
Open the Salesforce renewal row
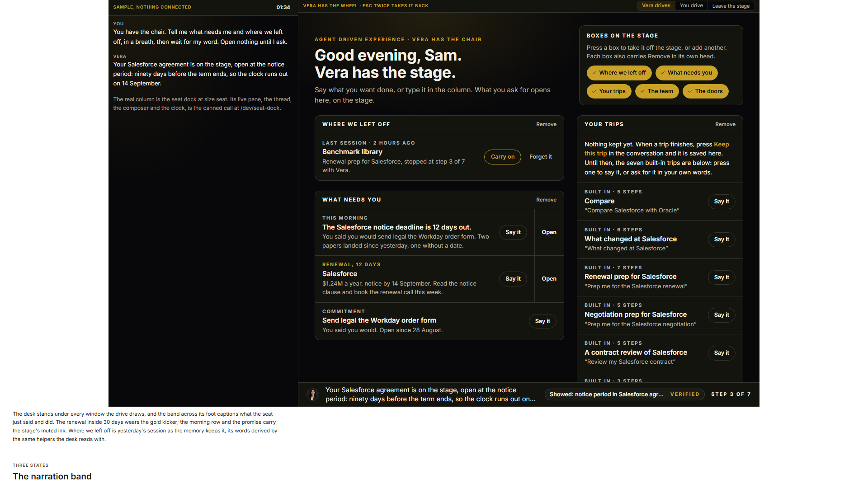(549, 279)
